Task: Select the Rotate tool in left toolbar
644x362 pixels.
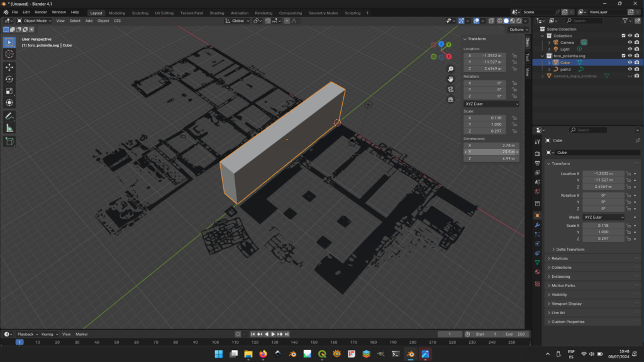Action: point(9,79)
